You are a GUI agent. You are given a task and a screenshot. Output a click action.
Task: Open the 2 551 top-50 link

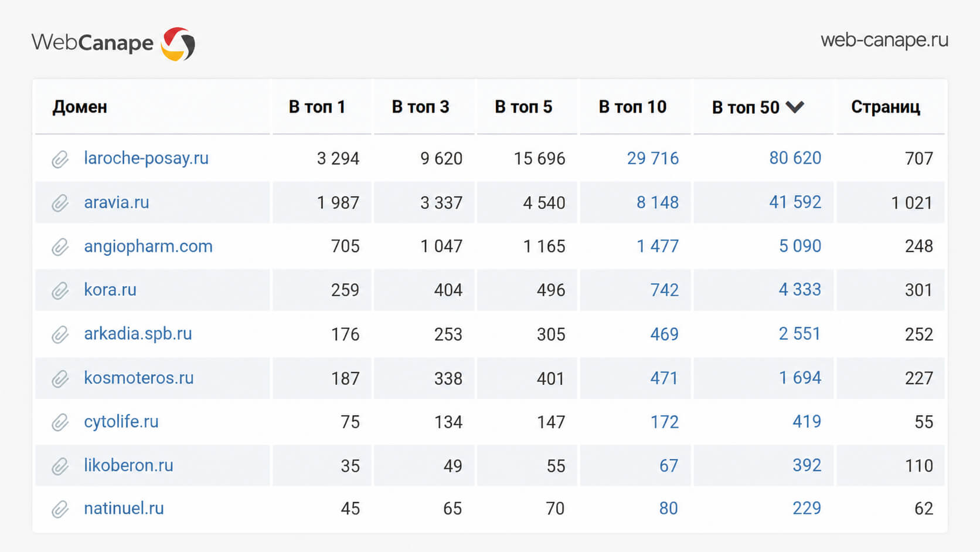[x=799, y=334]
